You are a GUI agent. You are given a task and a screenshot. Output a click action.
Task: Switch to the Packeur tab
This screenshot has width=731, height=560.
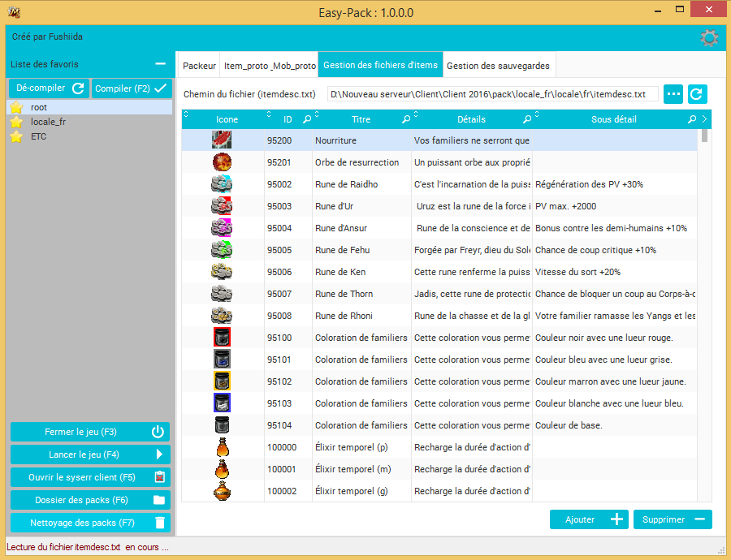point(199,66)
